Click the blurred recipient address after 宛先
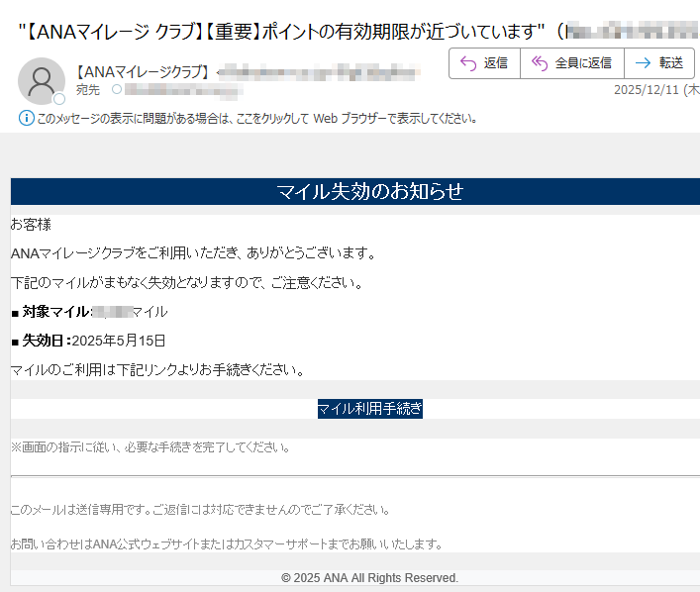700x592 pixels. [x=178, y=90]
